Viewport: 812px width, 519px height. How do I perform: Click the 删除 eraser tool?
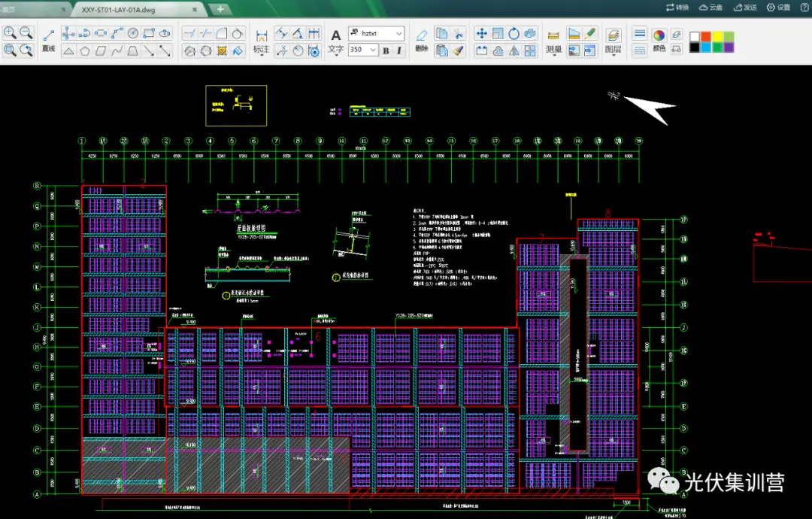coord(421,35)
